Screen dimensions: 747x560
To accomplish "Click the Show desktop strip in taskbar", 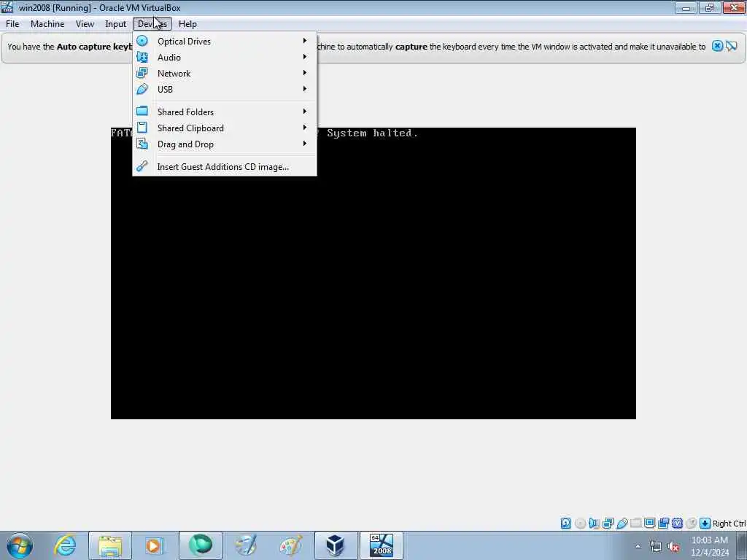I will 742,545.
